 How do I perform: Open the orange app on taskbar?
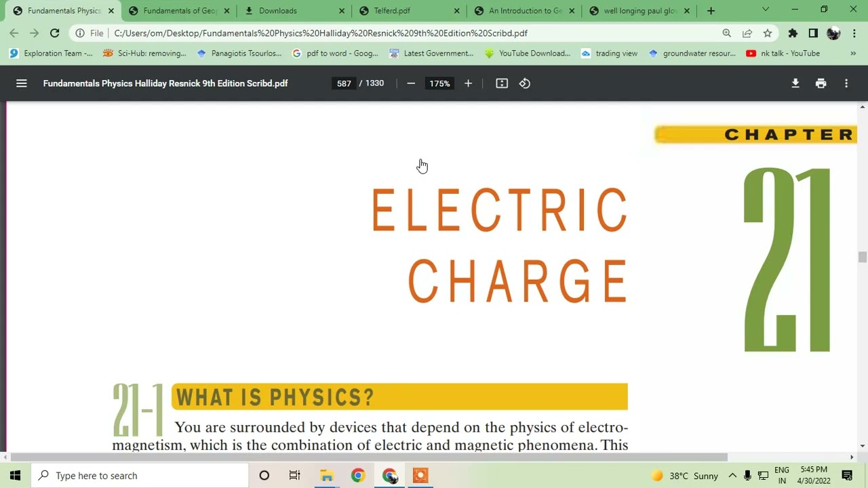point(420,475)
